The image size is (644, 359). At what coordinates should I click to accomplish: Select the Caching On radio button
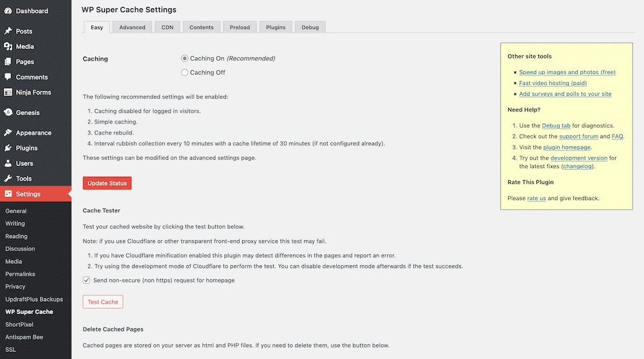[185, 59]
